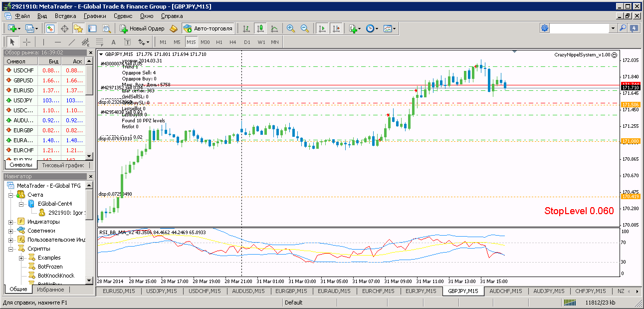This screenshot has width=644, height=309.
Task: Toggle chart auto scroll
Action: click(x=322, y=28)
